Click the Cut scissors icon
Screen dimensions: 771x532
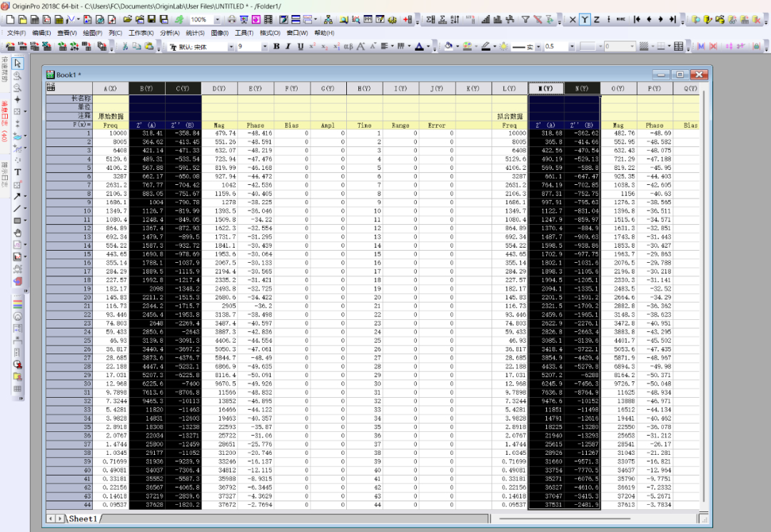(125, 46)
